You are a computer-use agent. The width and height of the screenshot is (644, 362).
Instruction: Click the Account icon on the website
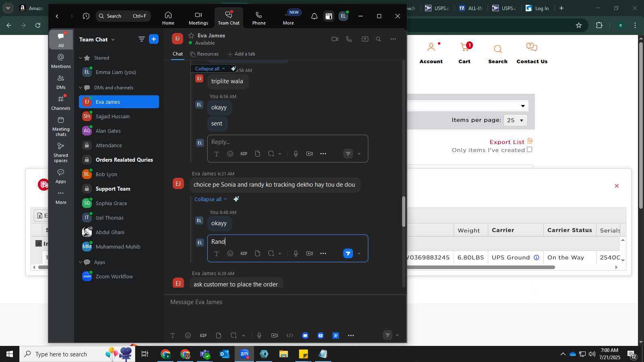[431, 48]
